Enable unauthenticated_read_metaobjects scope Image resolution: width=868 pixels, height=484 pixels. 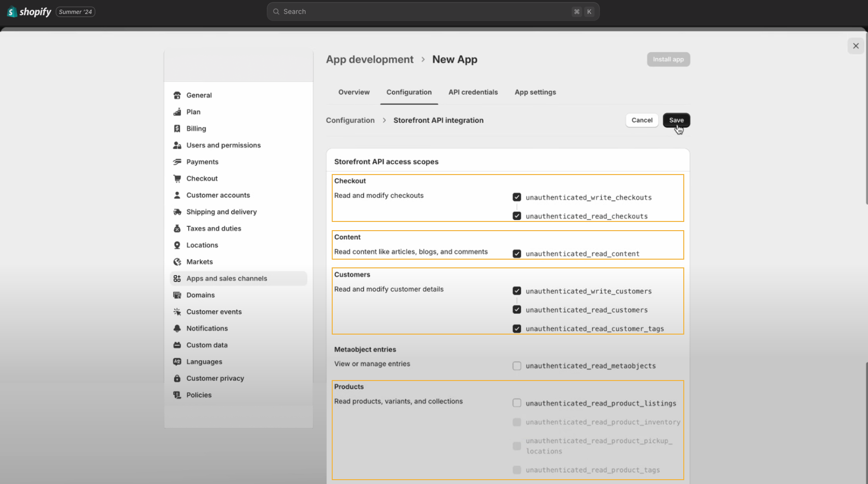[x=517, y=366]
